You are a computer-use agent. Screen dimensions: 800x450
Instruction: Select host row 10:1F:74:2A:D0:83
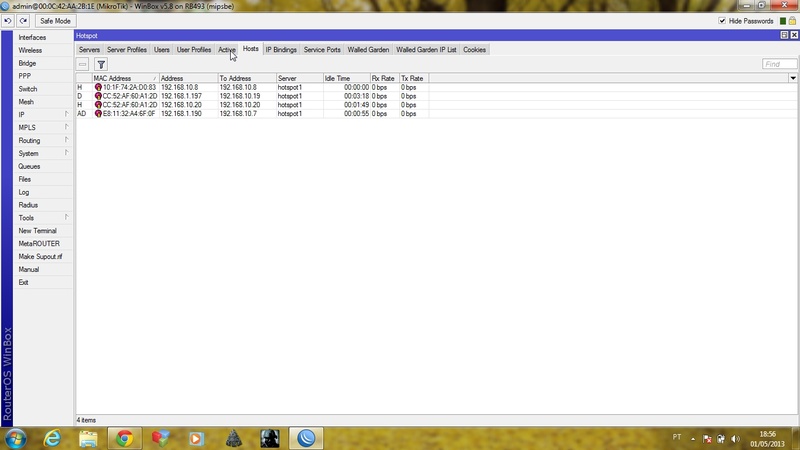[x=437, y=87]
